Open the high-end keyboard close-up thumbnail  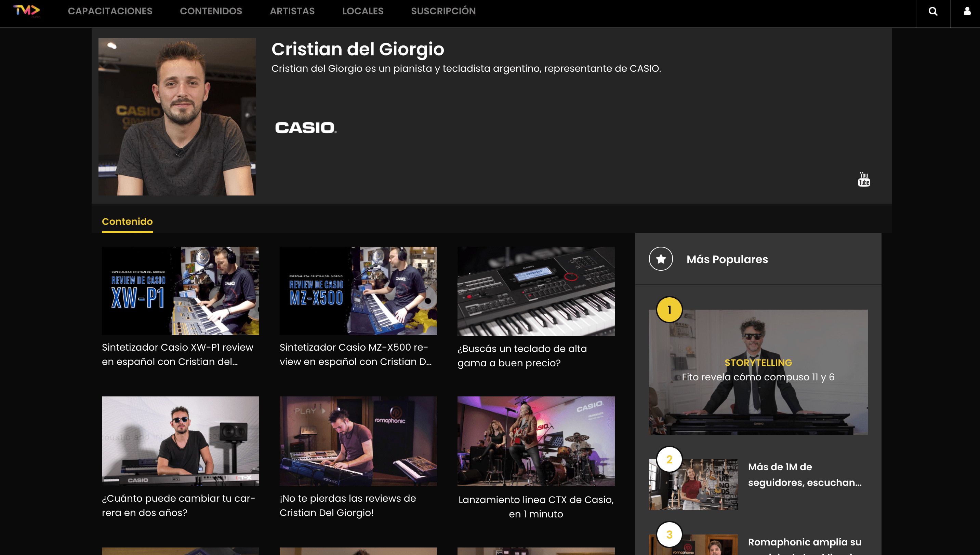click(x=536, y=291)
